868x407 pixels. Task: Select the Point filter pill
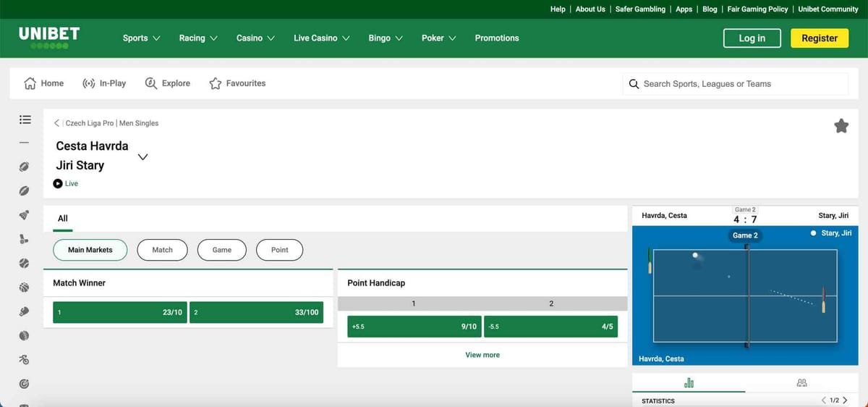click(280, 250)
